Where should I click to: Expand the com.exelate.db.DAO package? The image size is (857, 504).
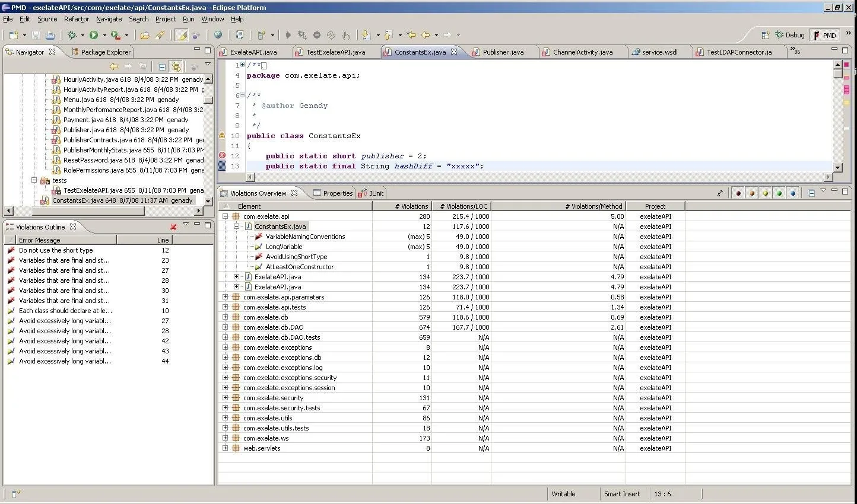click(x=226, y=327)
